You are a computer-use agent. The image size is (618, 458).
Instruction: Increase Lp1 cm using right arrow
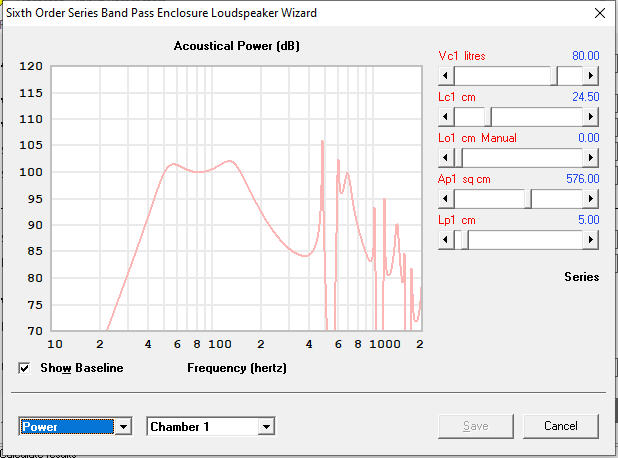[591, 239]
